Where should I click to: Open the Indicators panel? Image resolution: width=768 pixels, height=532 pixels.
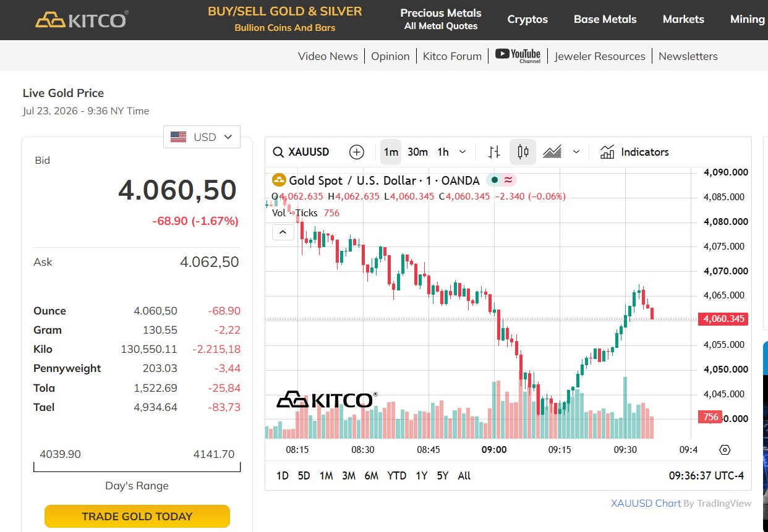coord(634,152)
